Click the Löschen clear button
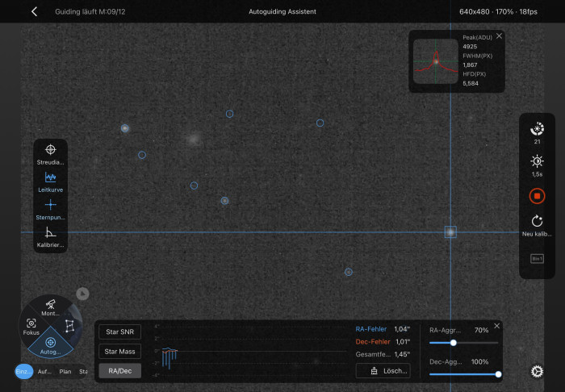 383,371
